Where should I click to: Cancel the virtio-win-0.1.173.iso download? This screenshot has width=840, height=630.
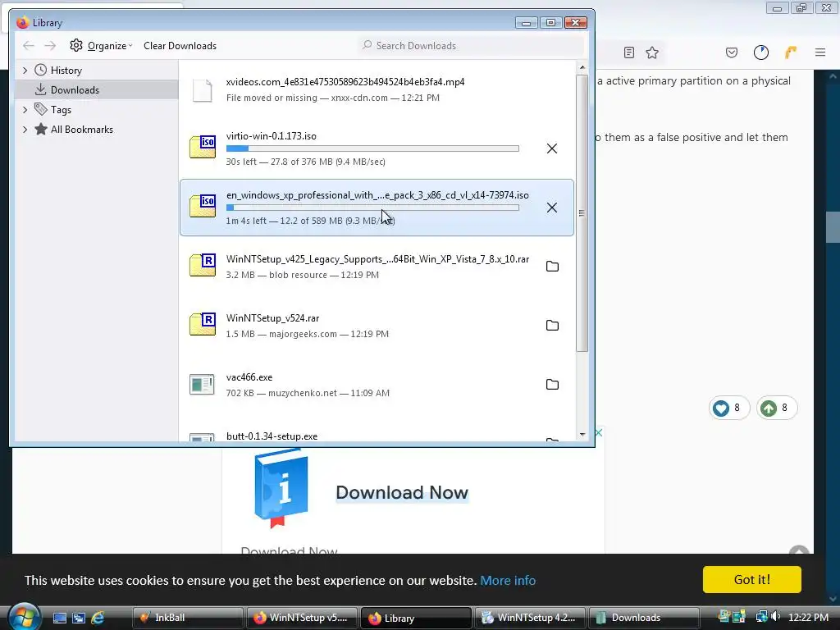pos(552,148)
